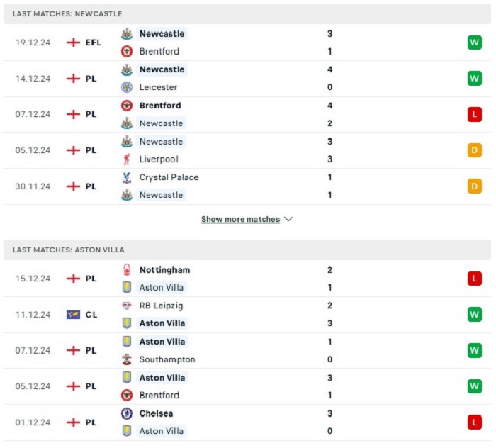Screen dimensions: 496x448
Task: Click the Southampton crest icon
Action: pos(127,359)
